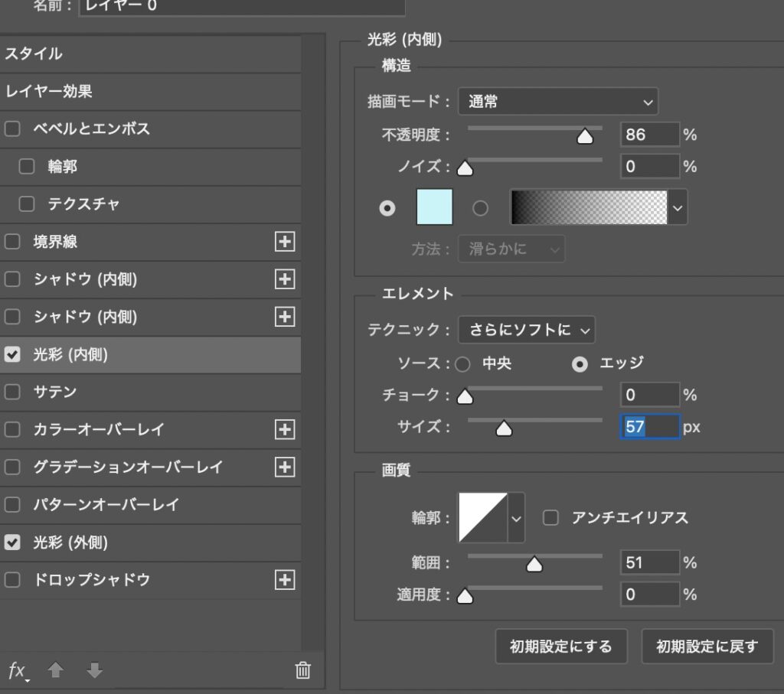Open the gradient picker dropdown arrow
Screen dimensions: 784x694
point(678,207)
